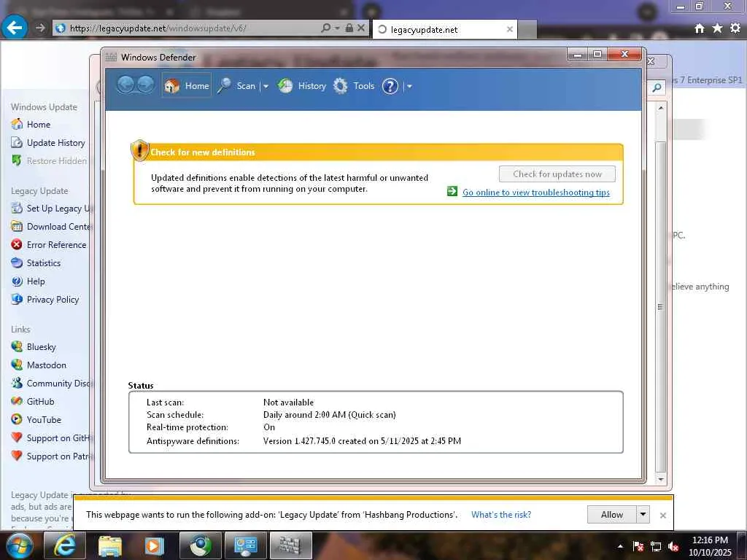Expand the Allow button dropdown arrow
Viewport: 747px width, 560px height.
[643, 514]
